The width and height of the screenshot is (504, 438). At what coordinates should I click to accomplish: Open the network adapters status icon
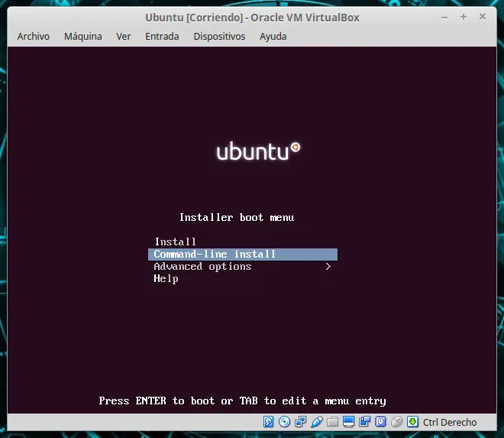301,422
